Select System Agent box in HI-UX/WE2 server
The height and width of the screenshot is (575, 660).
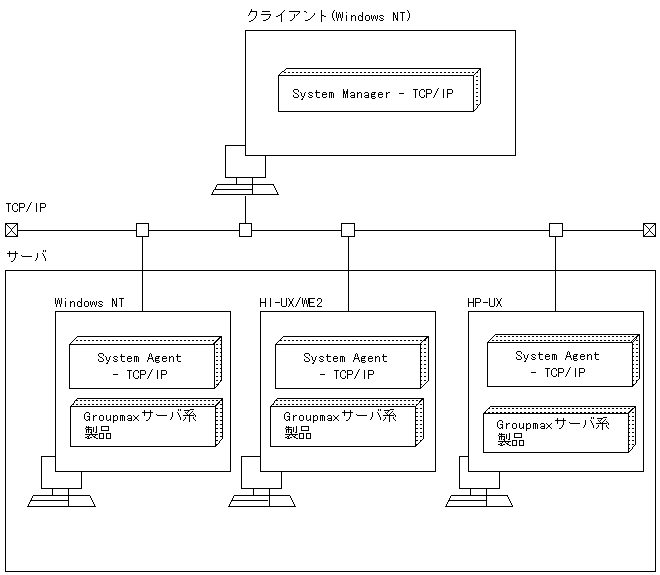(x=352, y=362)
